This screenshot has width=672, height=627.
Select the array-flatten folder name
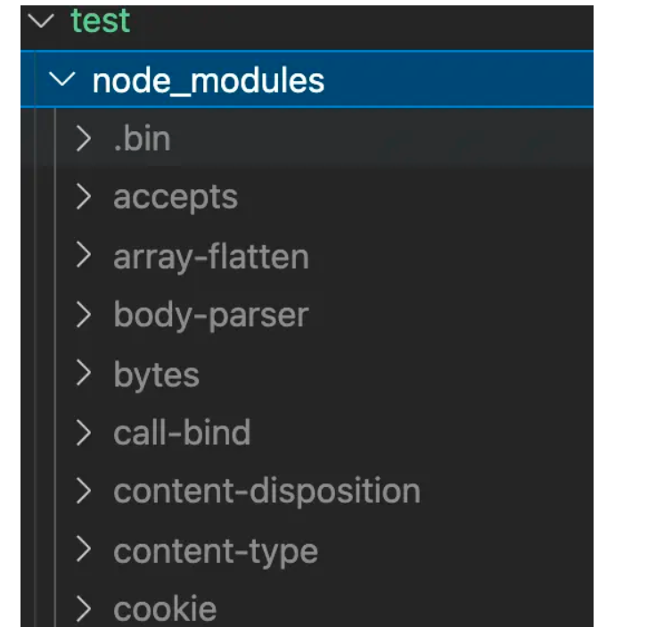click(211, 257)
